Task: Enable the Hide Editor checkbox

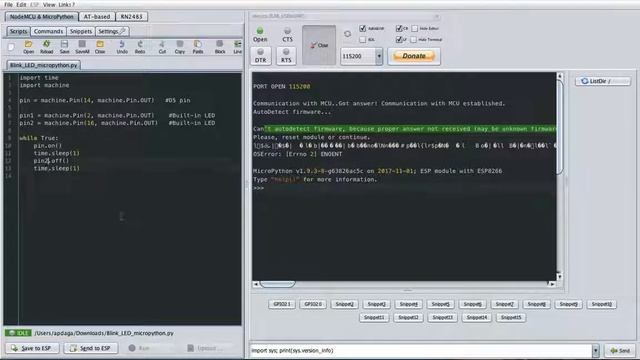Action: point(415,28)
